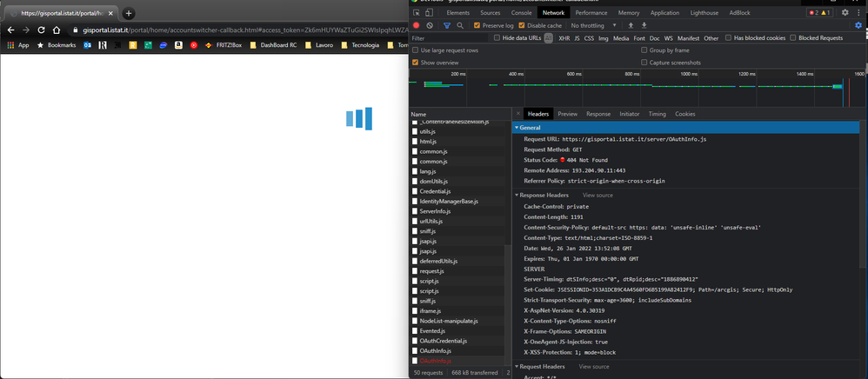The image size is (868, 379).
Task: Go back in browser
Action: (10, 30)
